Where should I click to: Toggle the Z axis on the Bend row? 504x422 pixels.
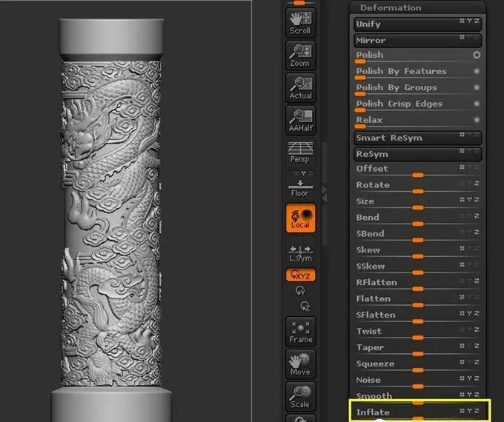(477, 216)
